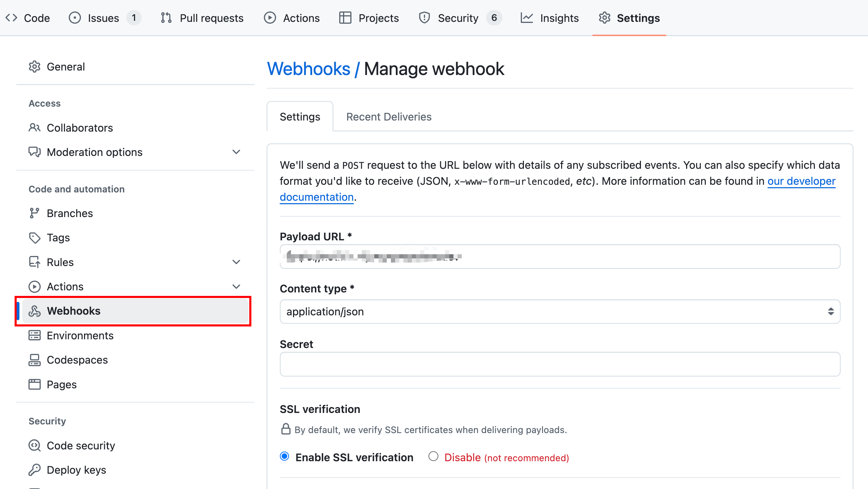Select Disable SSL verification option

[433, 457]
